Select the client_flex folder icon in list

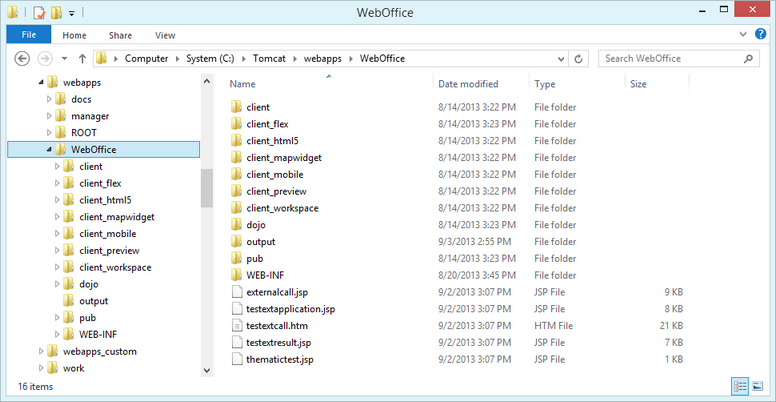pos(237,124)
